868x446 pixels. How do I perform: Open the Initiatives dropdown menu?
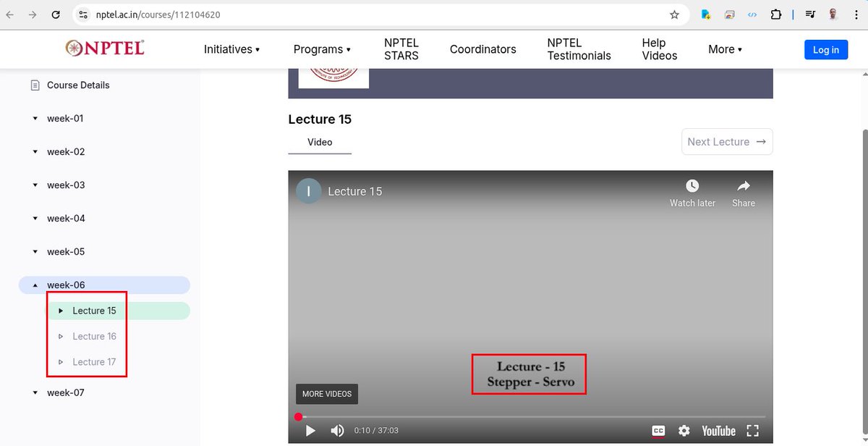click(x=231, y=49)
